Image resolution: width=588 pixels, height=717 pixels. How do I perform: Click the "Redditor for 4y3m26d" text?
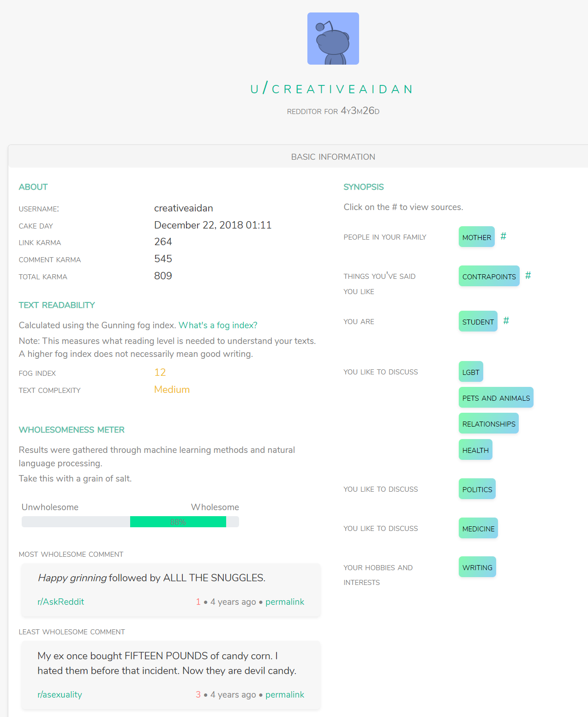coord(333,111)
